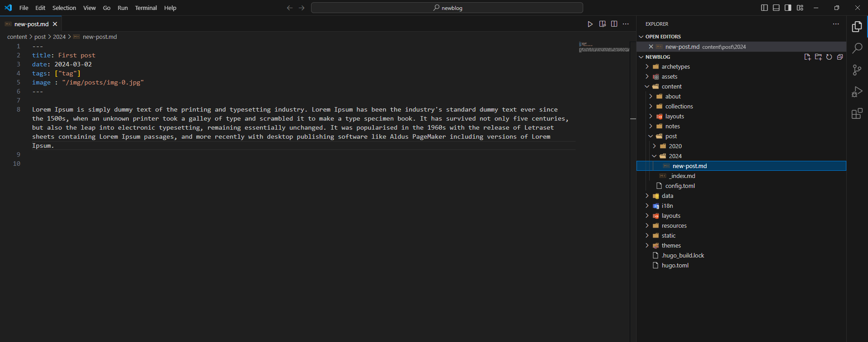
Task: Open the Source Control view
Action: [857, 70]
